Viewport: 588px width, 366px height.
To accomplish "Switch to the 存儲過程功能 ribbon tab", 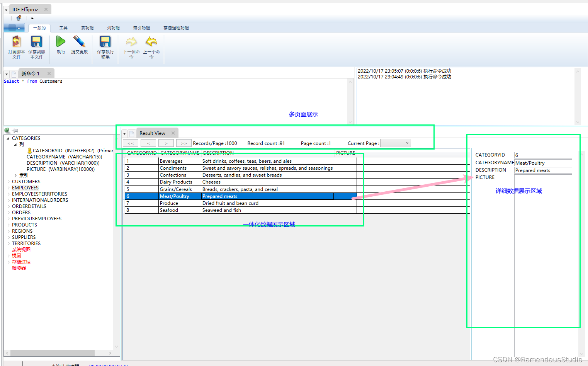I will 176,28.
